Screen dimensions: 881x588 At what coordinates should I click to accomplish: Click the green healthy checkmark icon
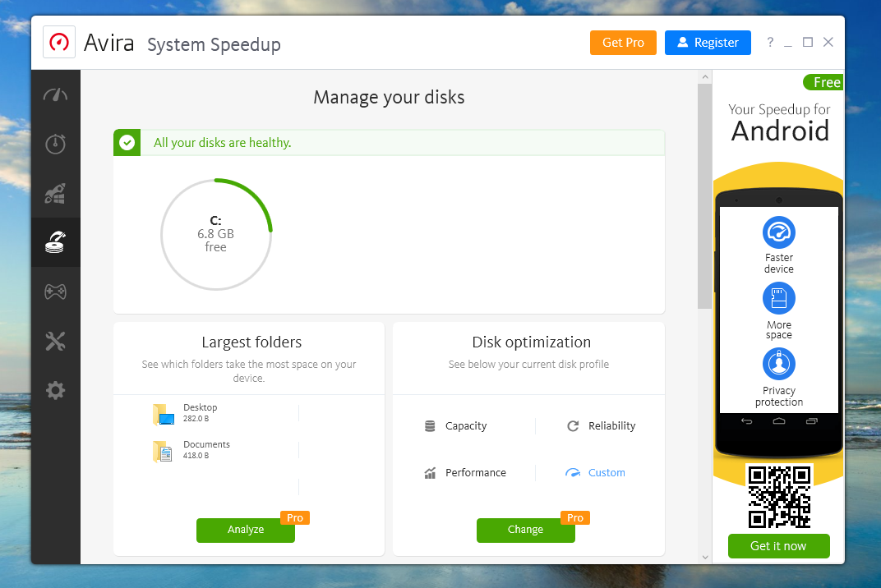tap(127, 143)
